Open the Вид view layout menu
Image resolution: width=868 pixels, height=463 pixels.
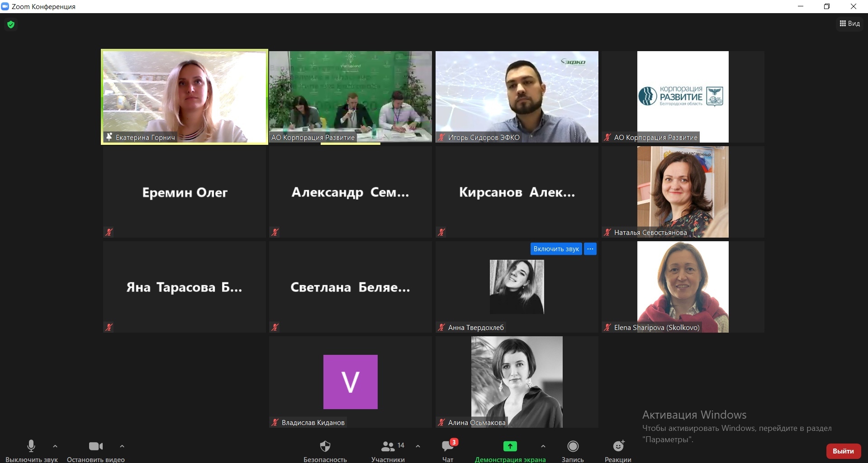point(849,24)
